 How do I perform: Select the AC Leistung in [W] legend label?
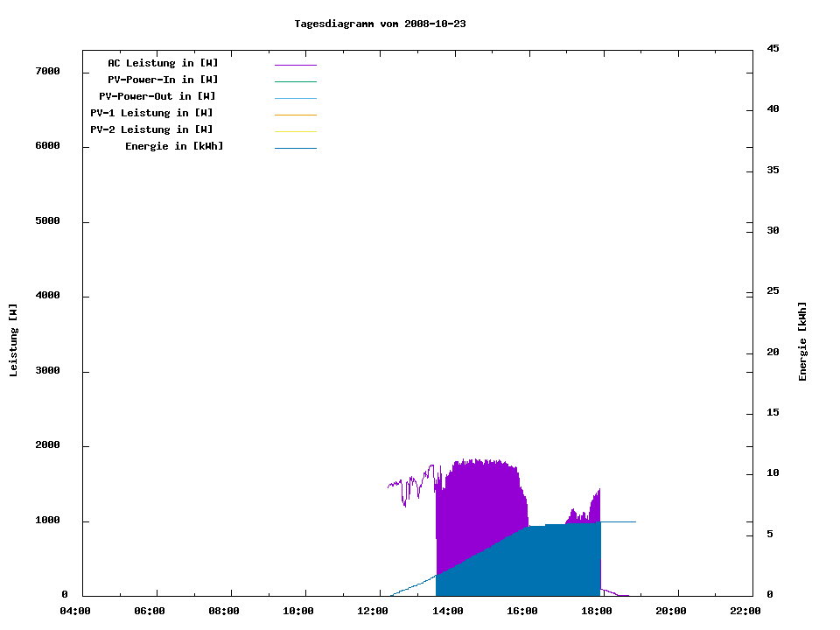[163, 63]
